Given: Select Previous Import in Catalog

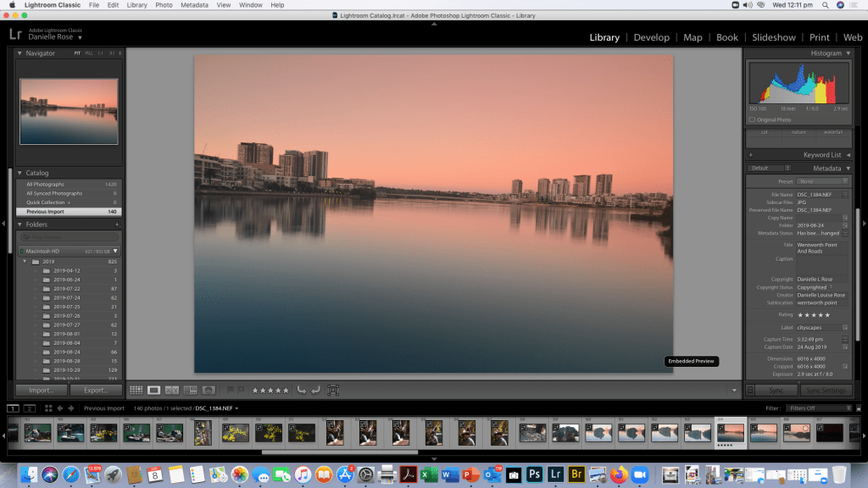Looking at the screenshot, I should [47, 211].
